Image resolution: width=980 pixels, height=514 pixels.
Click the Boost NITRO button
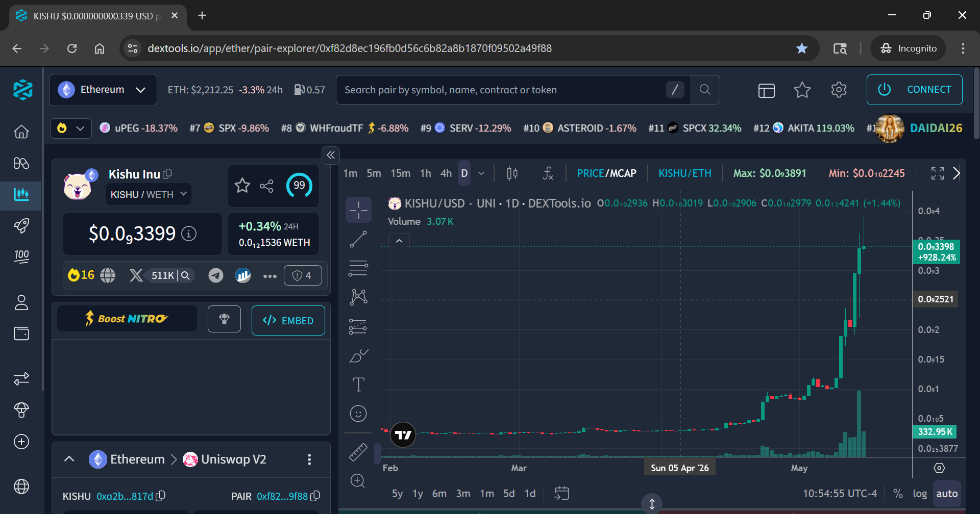[x=127, y=319]
